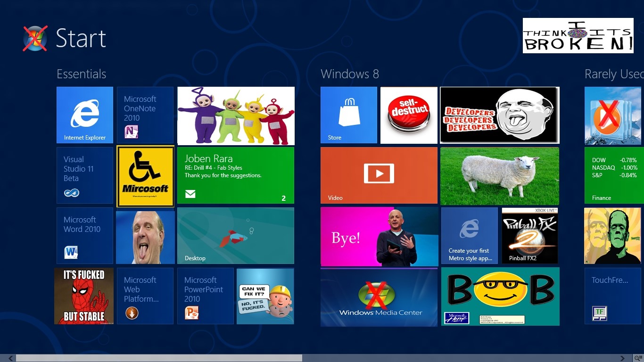Open the Teletubbies picture tile
Screen dimensions: 644x362
click(x=236, y=115)
